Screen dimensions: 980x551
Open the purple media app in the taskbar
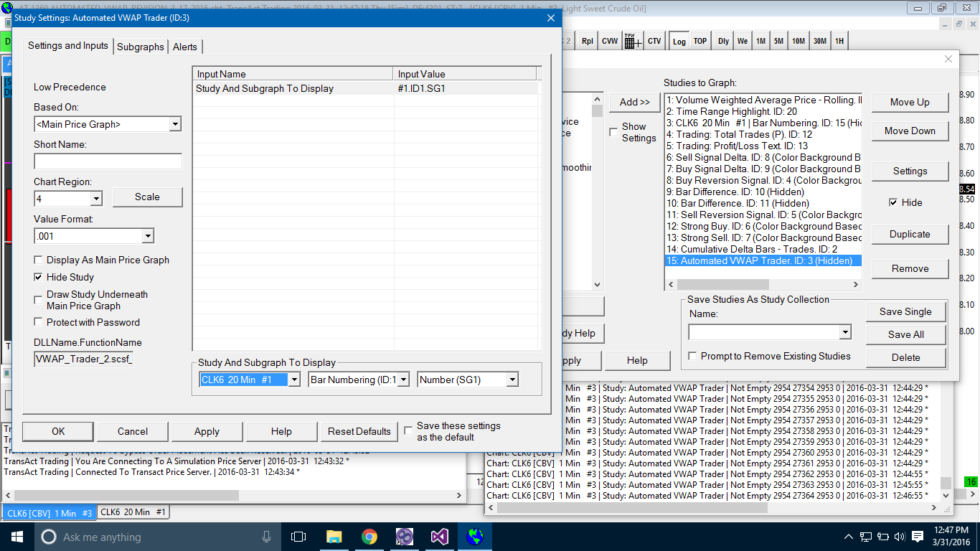[x=404, y=537]
